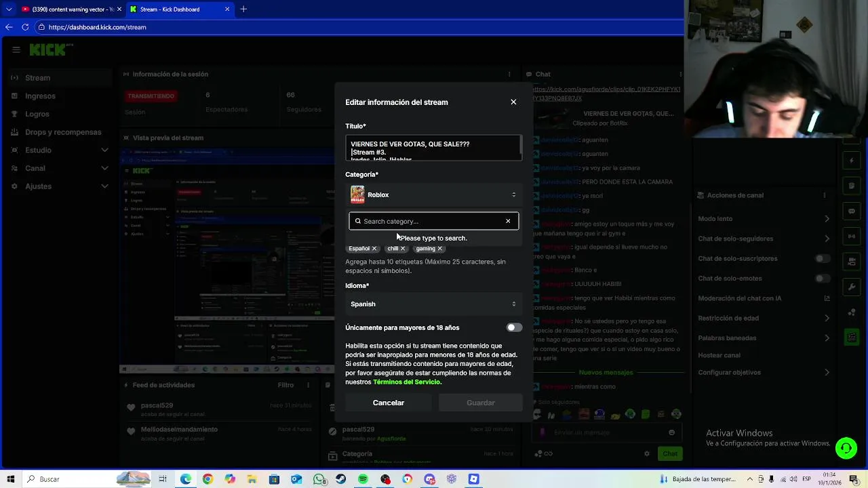Toggle Chat de solo-suscriptores switch
This screenshot has height=488, width=868.
pos(823,258)
